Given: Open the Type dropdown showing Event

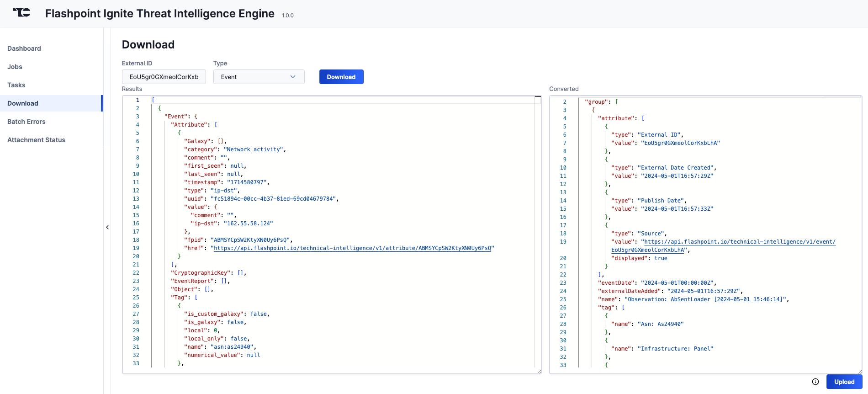Looking at the screenshot, I should (259, 77).
